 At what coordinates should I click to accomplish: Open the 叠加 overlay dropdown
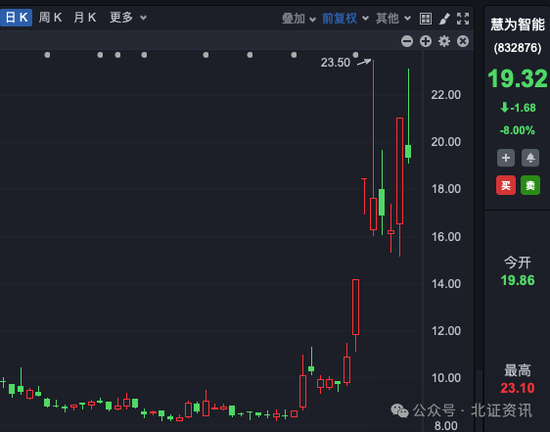click(x=299, y=18)
